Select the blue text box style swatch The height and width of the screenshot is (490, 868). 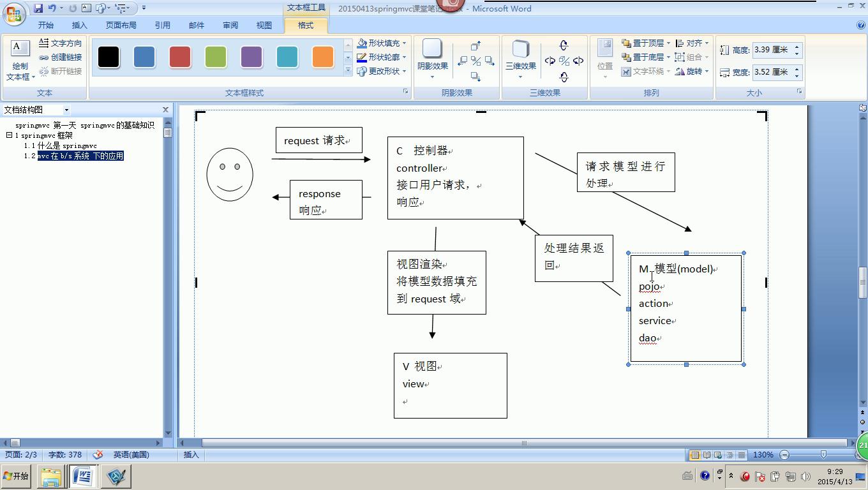point(144,57)
